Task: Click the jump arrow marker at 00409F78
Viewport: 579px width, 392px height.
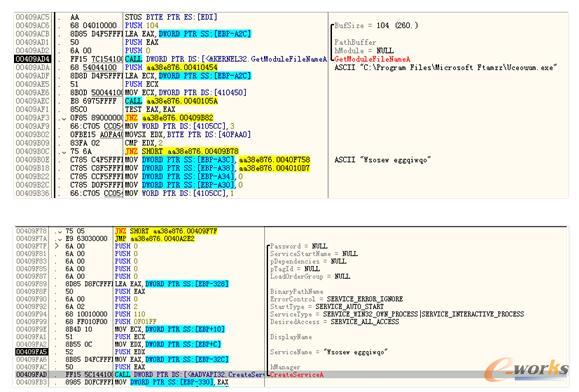Action: [59, 231]
